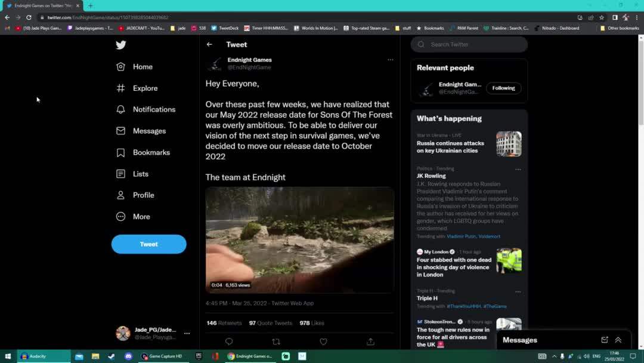Open the JK Rowling trending topic
Screen dimensions: 644x363
pos(431,176)
